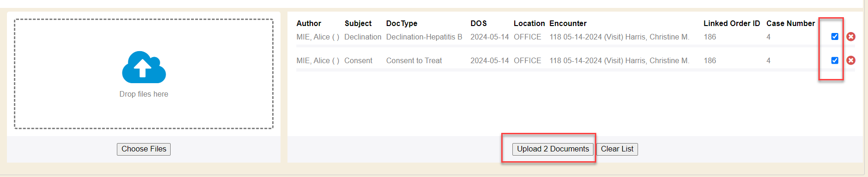868x177 pixels.
Task: Click the Consent to Treat doc type cell
Action: pyautogui.click(x=414, y=60)
